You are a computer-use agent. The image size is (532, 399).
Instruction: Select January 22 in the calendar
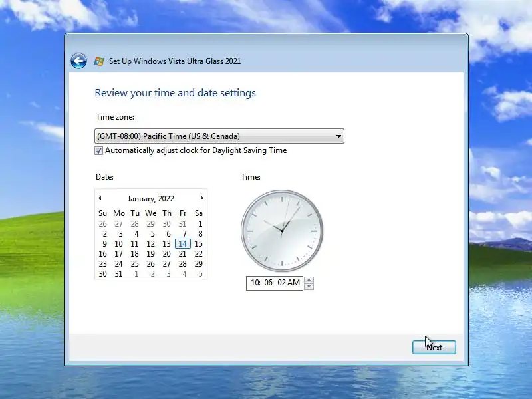pyautogui.click(x=198, y=254)
